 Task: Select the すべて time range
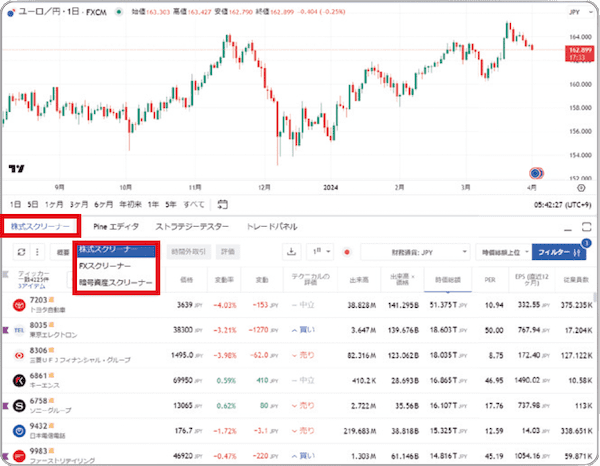[194, 204]
